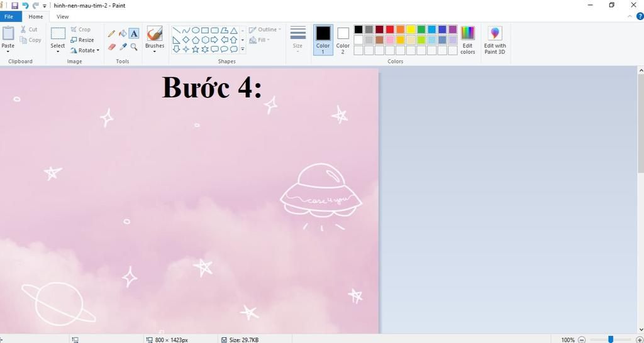This screenshot has height=343, width=644.
Task: Click the Select rectangle button
Action: coord(58,33)
